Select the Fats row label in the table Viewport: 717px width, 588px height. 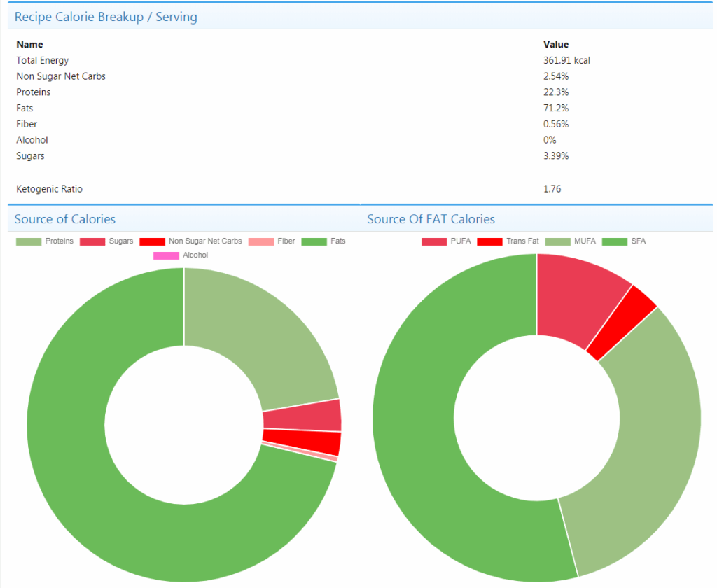click(x=25, y=108)
